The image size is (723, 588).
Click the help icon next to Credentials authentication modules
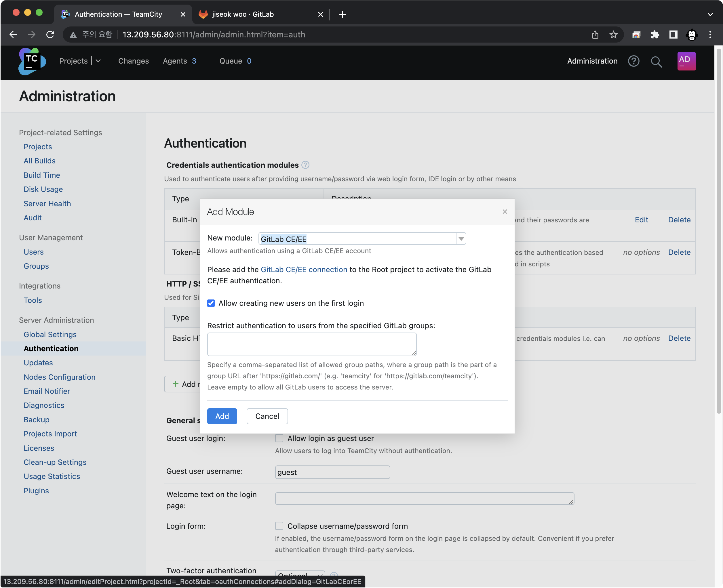click(305, 165)
